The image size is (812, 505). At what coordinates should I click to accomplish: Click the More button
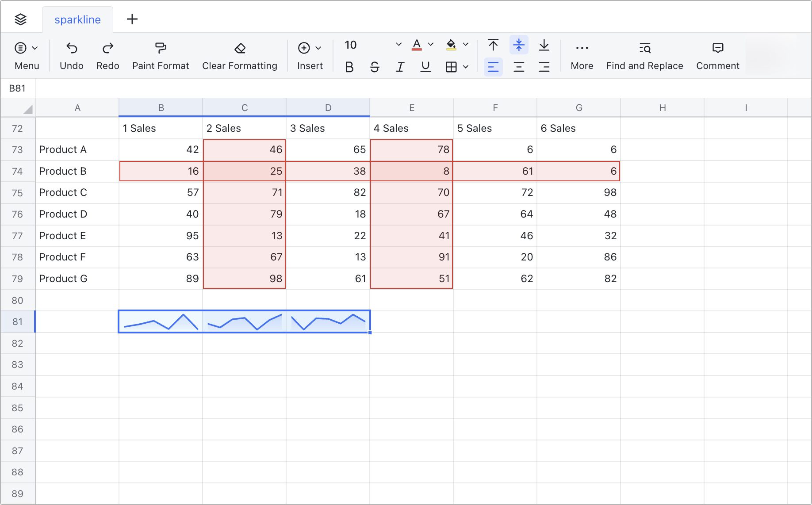(x=582, y=55)
